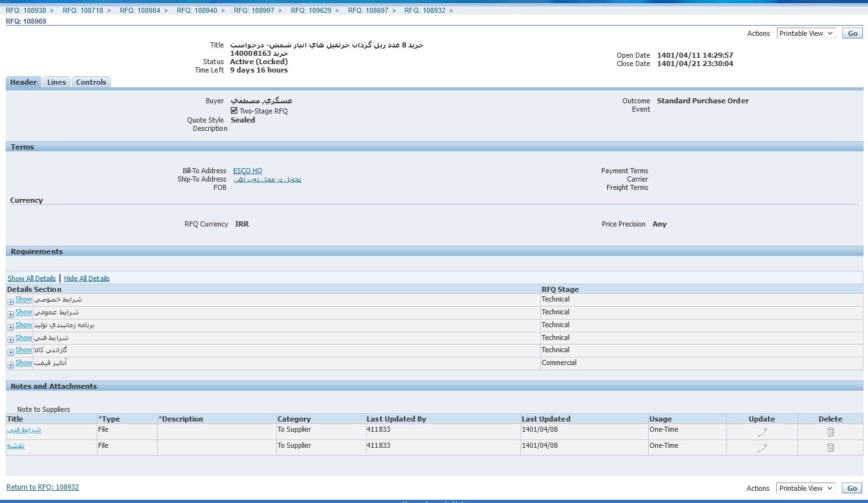Expand plus icon for شرايط عمومي section

pyautogui.click(x=11, y=314)
